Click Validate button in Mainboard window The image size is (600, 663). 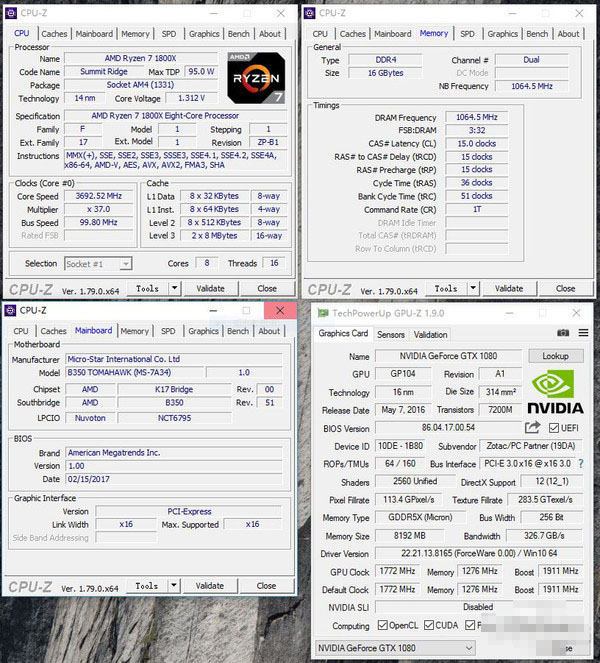(x=210, y=586)
